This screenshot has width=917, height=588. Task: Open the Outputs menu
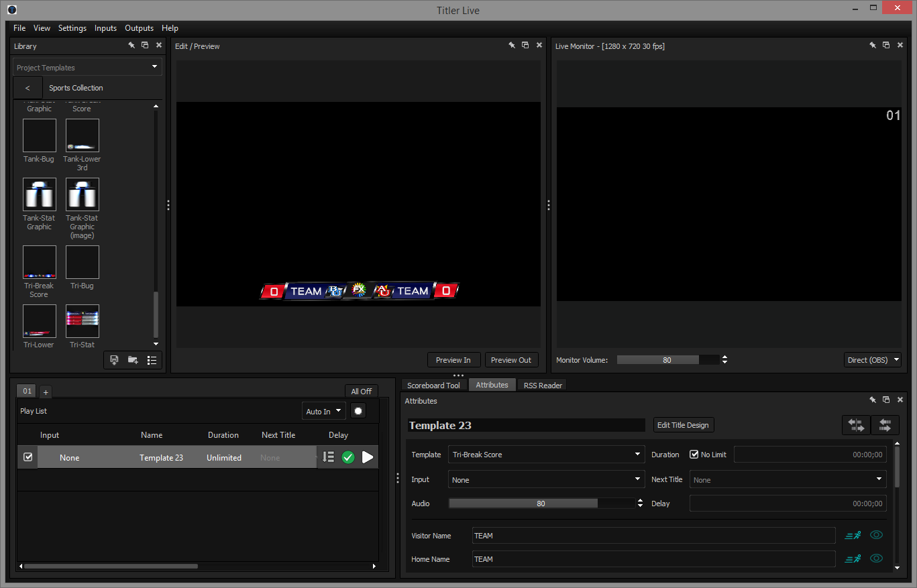[139, 28]
